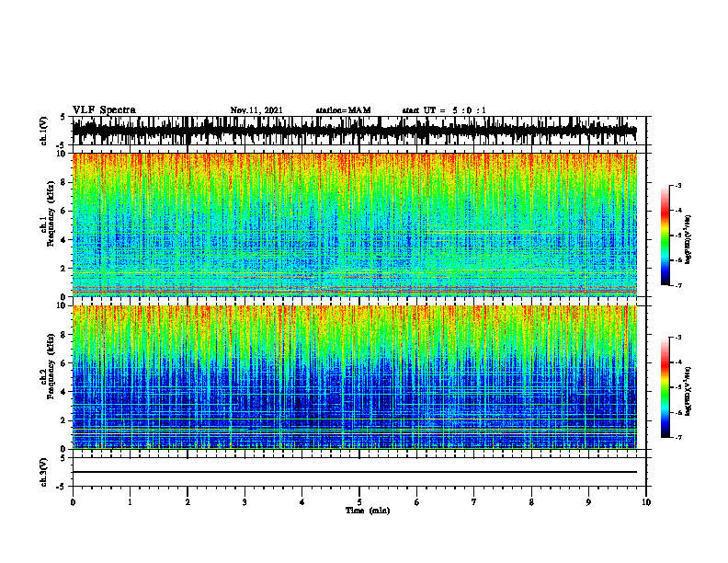Click time axis tick label "3"
The width and height of the screenshot is (728, 563).
tap(245, 502)
